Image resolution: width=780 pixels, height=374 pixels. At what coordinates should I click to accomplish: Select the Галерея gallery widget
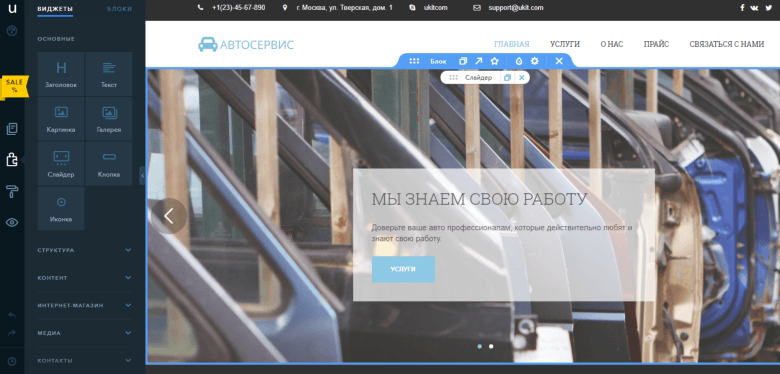click(x=109, y=119)
